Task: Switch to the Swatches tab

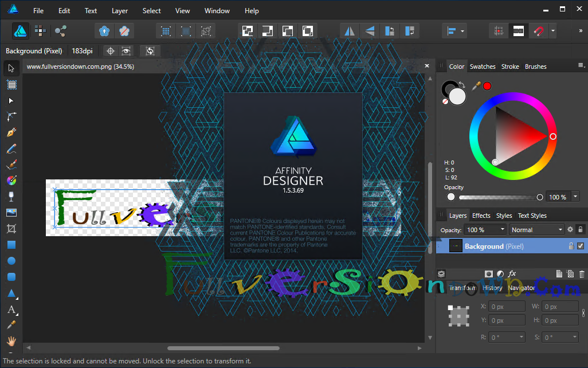Action: (483, 66)
